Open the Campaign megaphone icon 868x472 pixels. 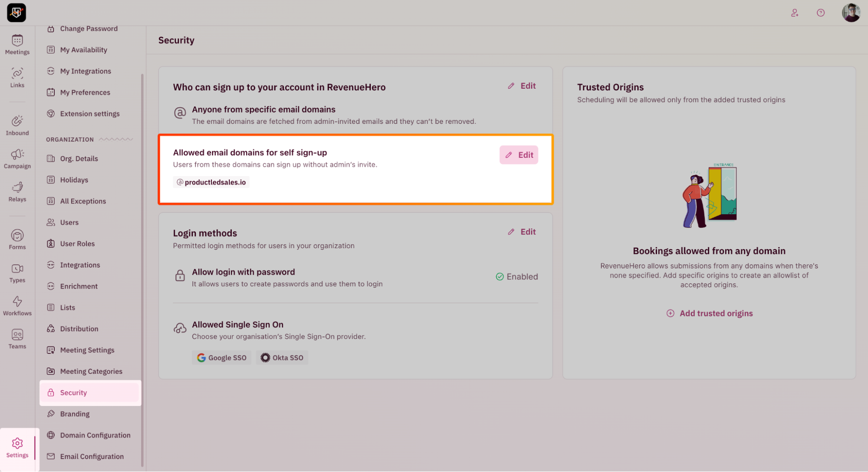click(x=17, y=159)
